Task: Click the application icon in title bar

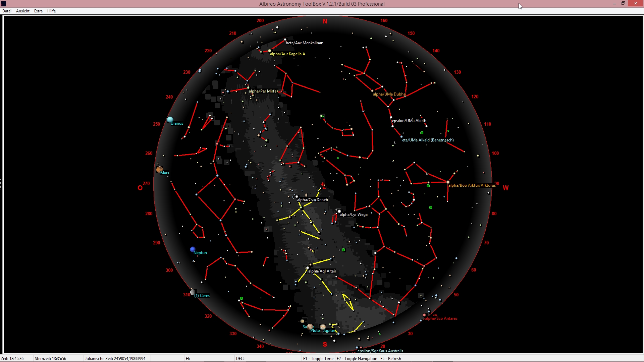Action: click(x=4, y=4)
